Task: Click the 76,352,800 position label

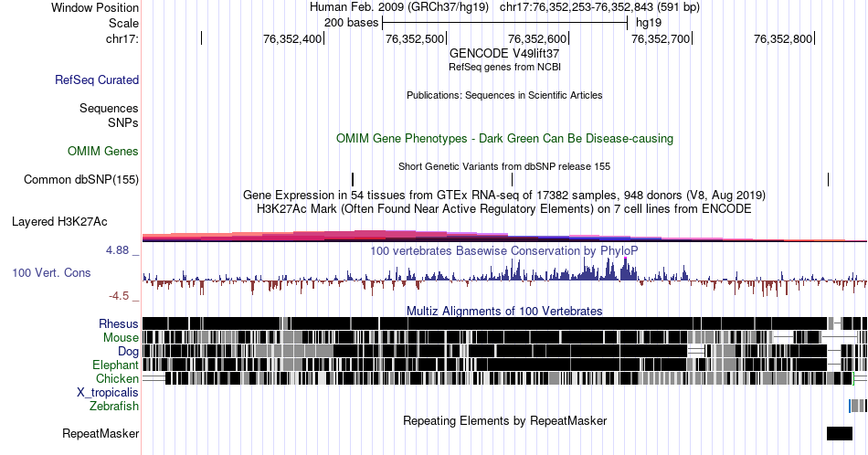Action: [783, 38]
